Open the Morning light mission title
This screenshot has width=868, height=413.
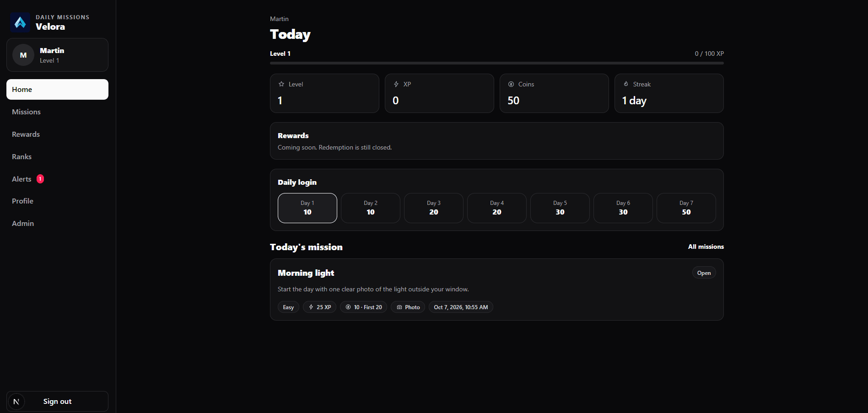click(306, 273)
